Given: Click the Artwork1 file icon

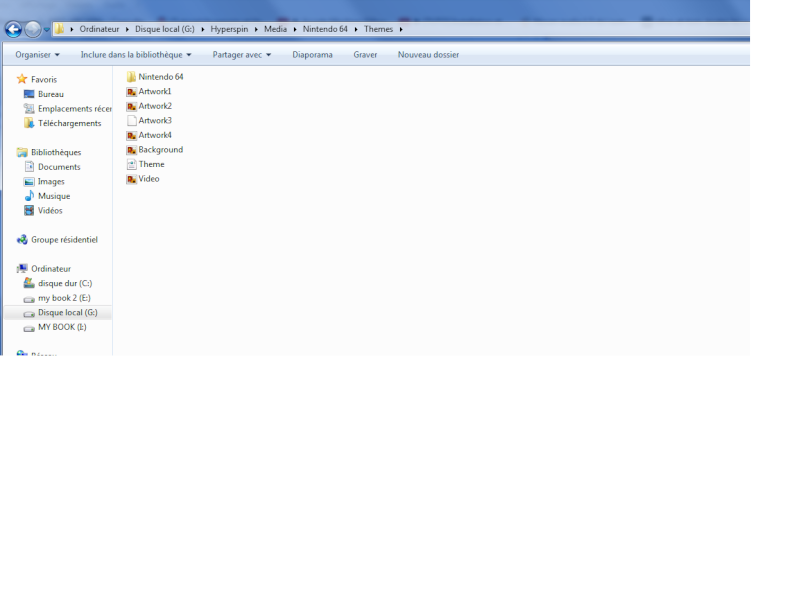Looking at the screenshot, I should 132,91.
